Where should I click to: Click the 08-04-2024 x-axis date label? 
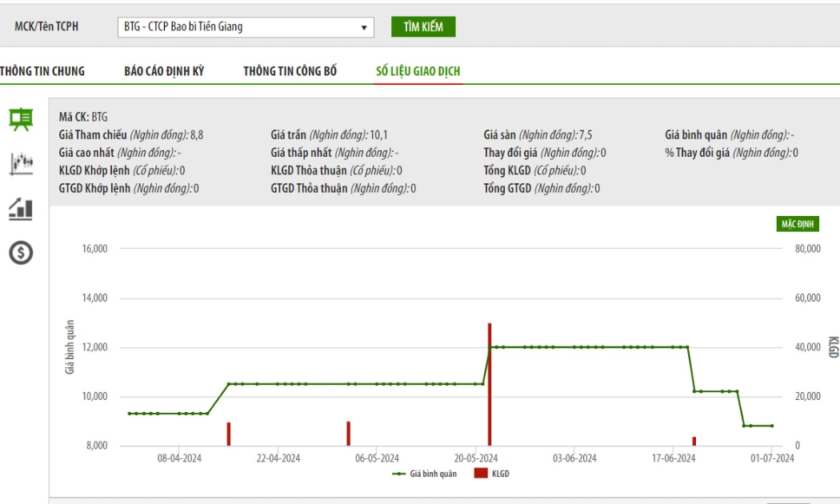pyautogui.click(x=179, y=458)
